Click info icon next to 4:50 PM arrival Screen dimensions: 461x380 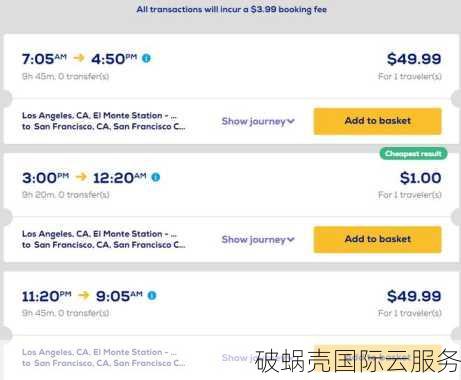pyautogui.click(x=146, y=58)
